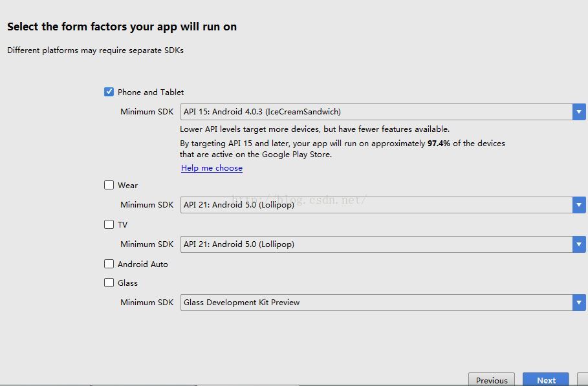588x386 pixels.
Task: Enable the Wear form factor checkbox
Action: tap(109, 185)
